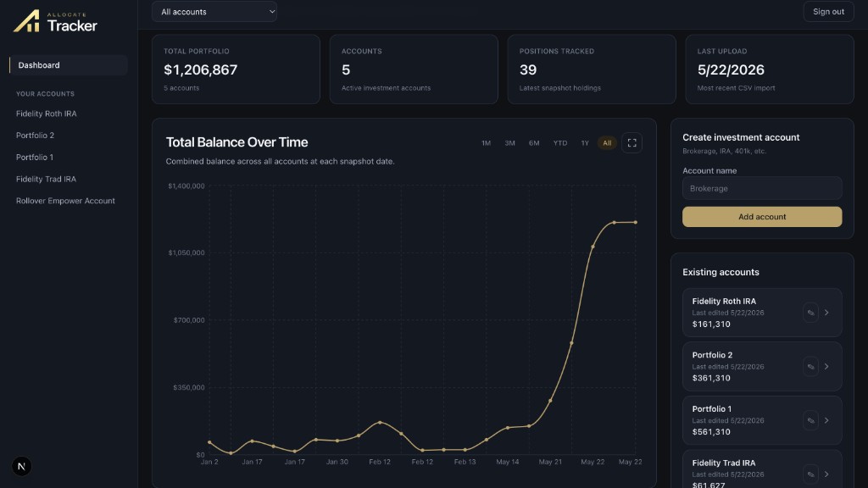
Task: Click edit pencil icon for Fidelity Trad IRA
Action: click(x=810, y=474)
